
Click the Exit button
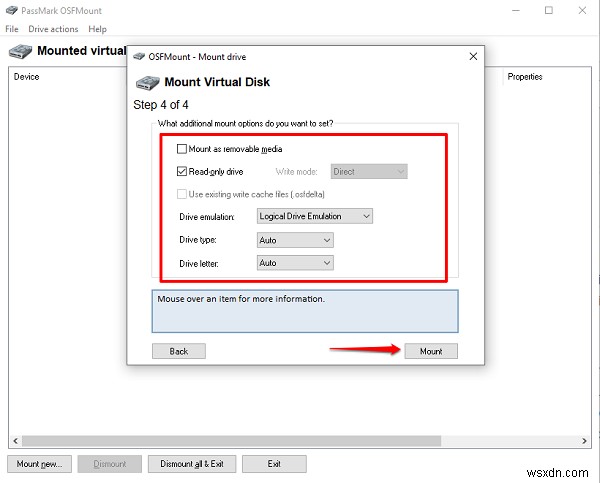(x=274, y=464)
